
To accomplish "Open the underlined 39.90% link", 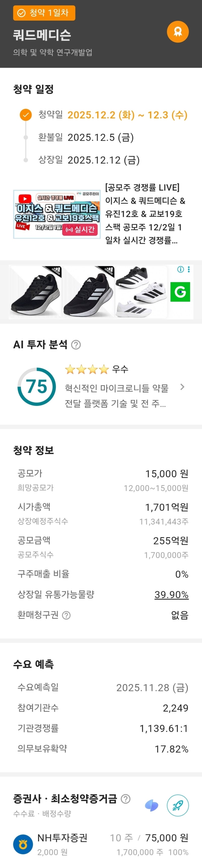I will [171, 594].
